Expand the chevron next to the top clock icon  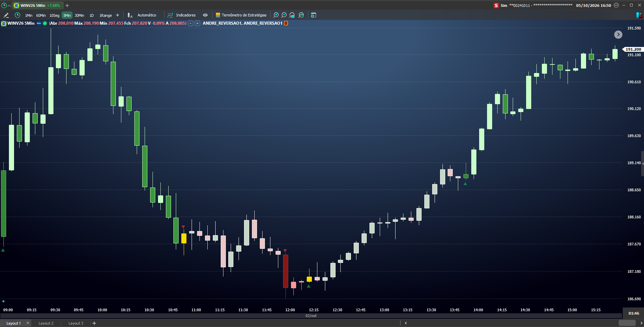tap(9, 5)
